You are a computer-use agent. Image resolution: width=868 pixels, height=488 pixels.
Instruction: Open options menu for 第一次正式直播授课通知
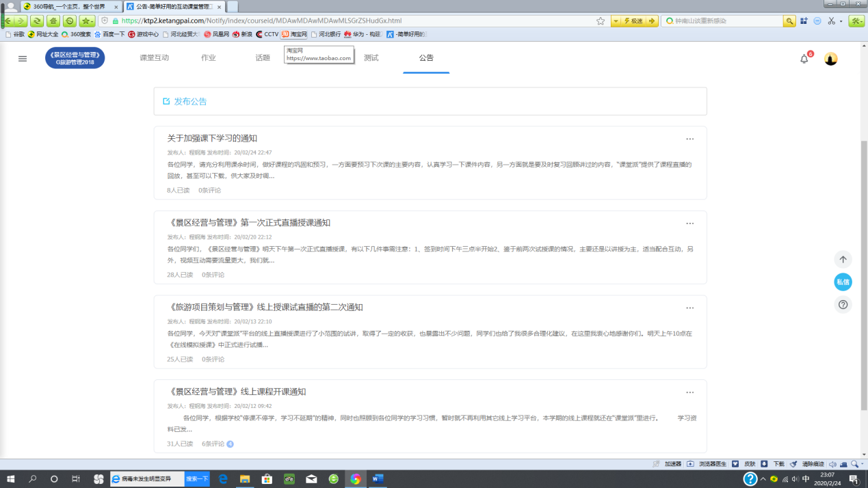(689, 223)
